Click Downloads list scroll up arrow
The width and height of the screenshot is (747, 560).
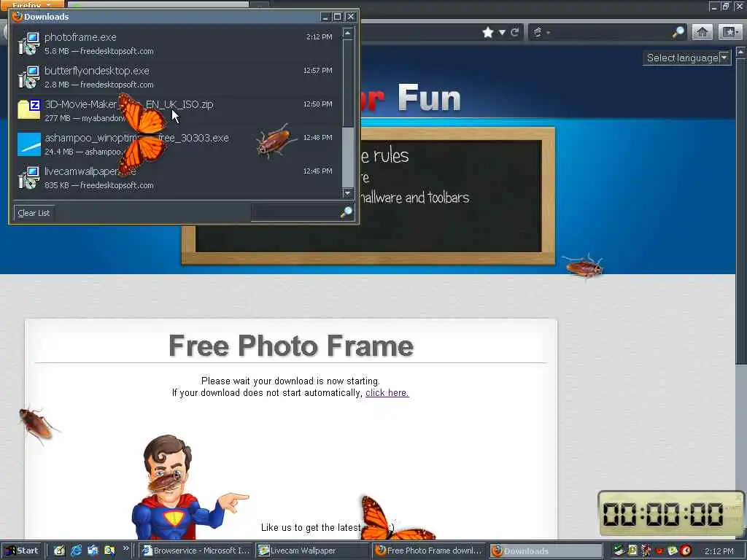tap(348, 34)
